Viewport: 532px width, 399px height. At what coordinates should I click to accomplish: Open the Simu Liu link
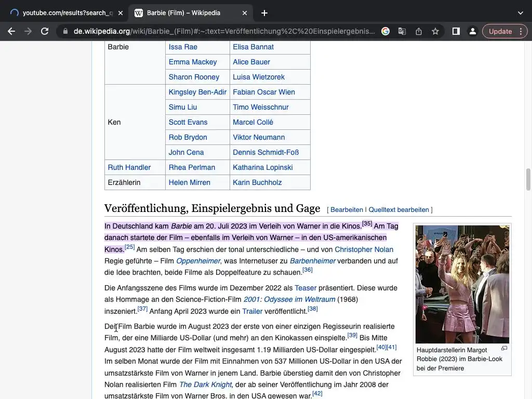coord(182,107)
